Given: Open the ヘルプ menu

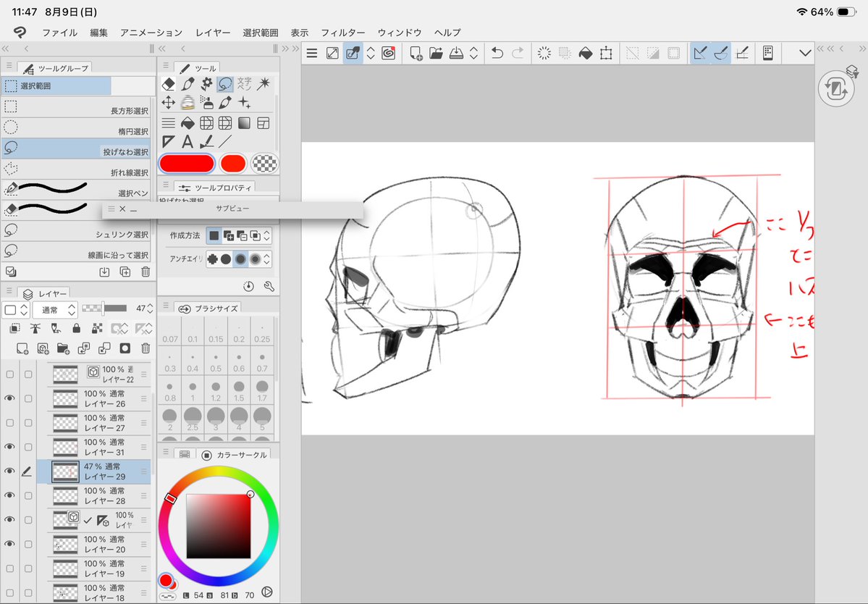Looking at the screenshot, I should coord(448,33).
